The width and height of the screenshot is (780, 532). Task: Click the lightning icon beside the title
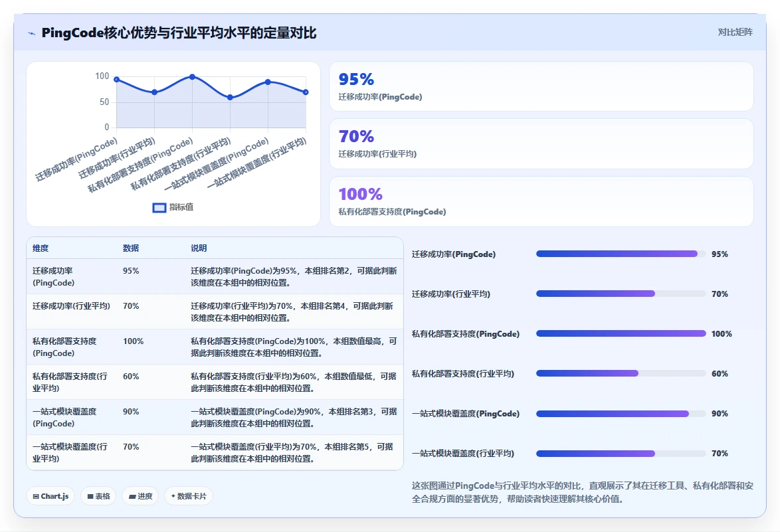point(32,33)
